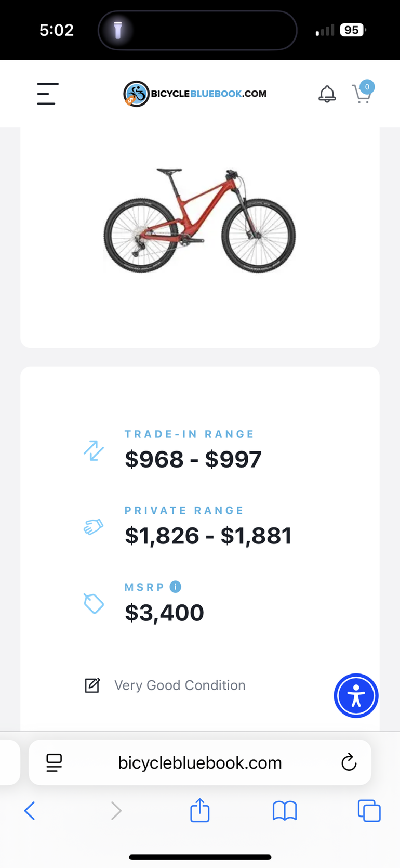The height and width of the screenshot is (868, 400).
Task: Tap the trade-in range arrows icon
Action: 94,450
